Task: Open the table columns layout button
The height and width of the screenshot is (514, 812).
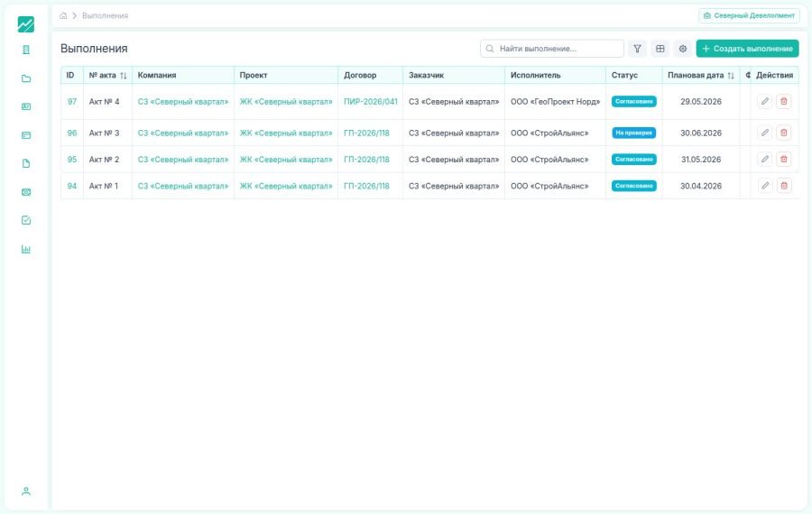Action: pos(660,49)
